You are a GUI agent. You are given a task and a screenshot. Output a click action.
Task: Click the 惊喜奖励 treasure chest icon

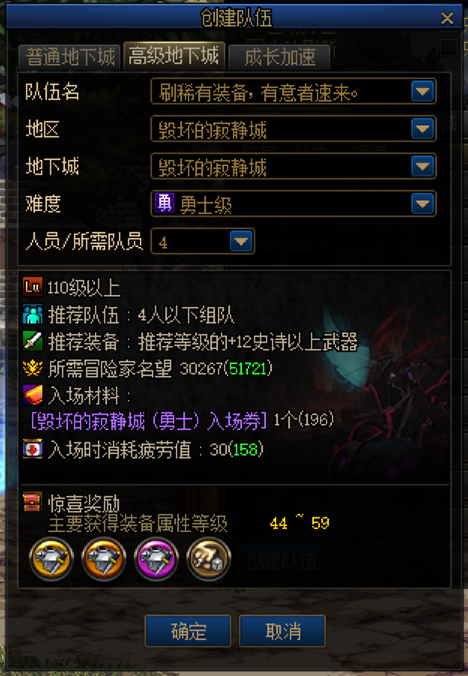tap(33, 502)
